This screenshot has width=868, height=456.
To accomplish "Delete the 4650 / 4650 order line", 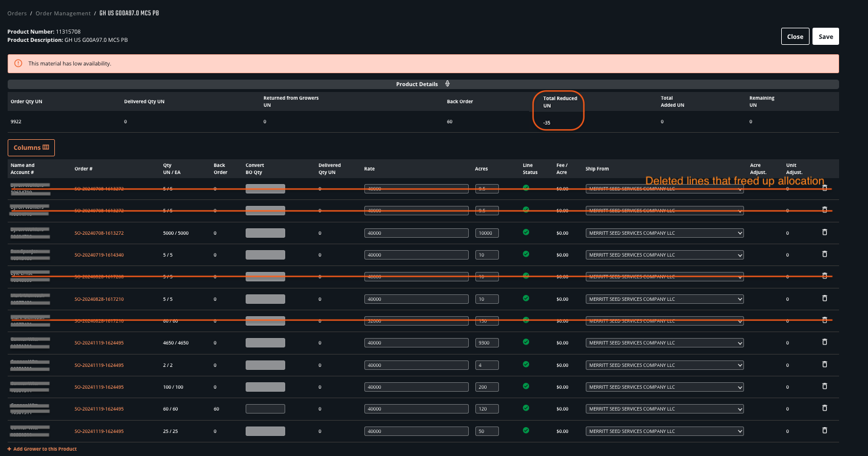I will pyautogui.click(x=825, y=342).
